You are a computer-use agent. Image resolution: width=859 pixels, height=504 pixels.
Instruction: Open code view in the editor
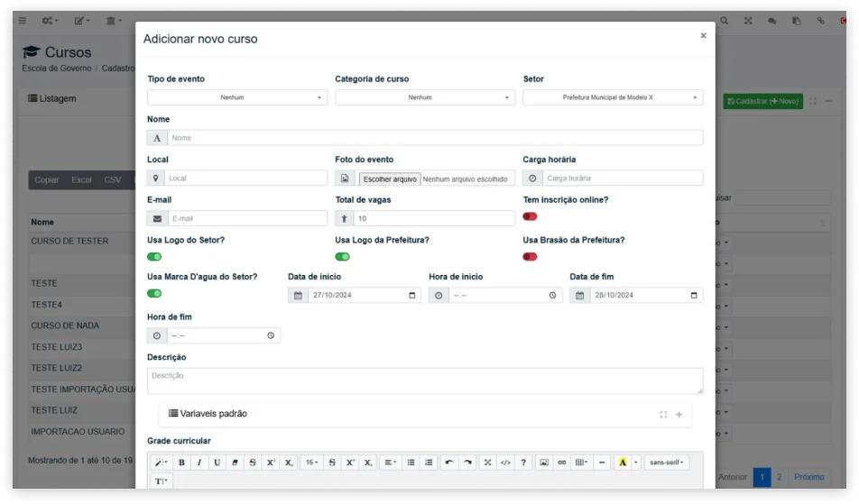pyautogui.click(x=505, y=463)
